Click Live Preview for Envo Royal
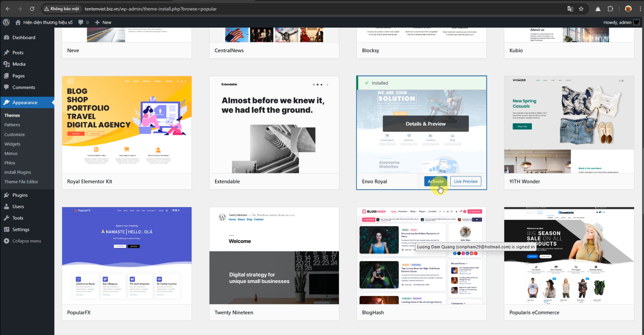The image size is (644, 335). 466,181
